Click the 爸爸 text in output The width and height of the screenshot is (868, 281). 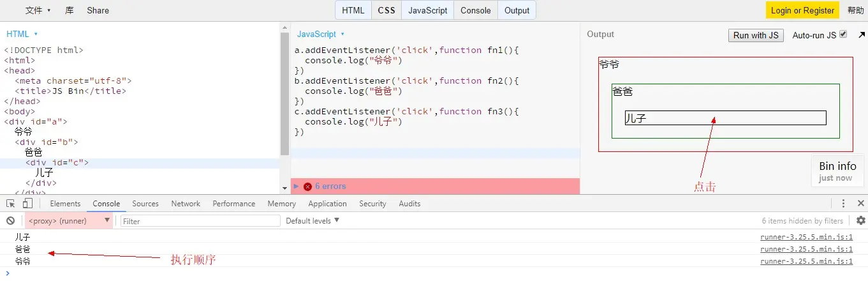[622, 92]
